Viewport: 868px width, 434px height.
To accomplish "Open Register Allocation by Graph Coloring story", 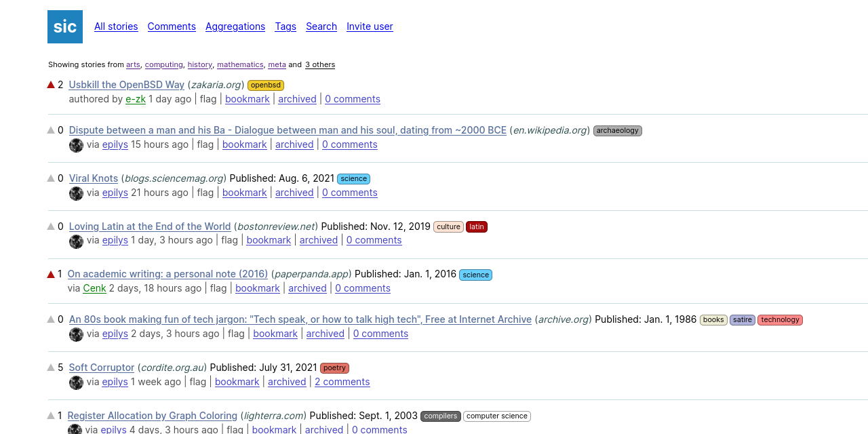I will 153,416.
